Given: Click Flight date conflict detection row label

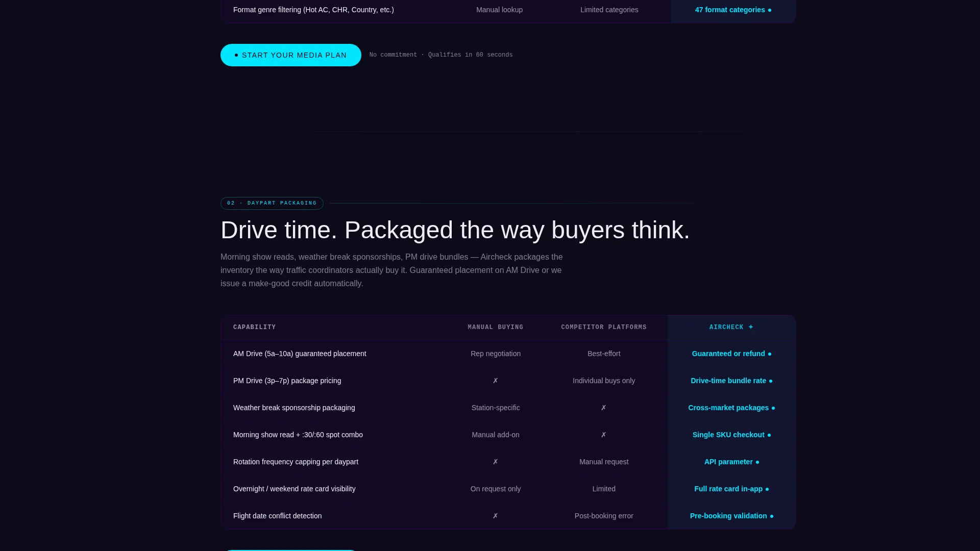Looking at the screenshot, I should (278, 516).
